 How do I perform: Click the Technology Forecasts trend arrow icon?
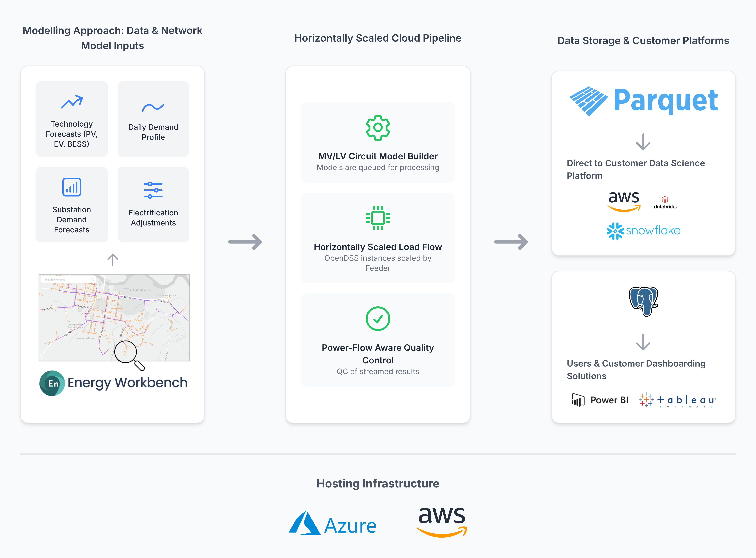click(x=72, y=102)
